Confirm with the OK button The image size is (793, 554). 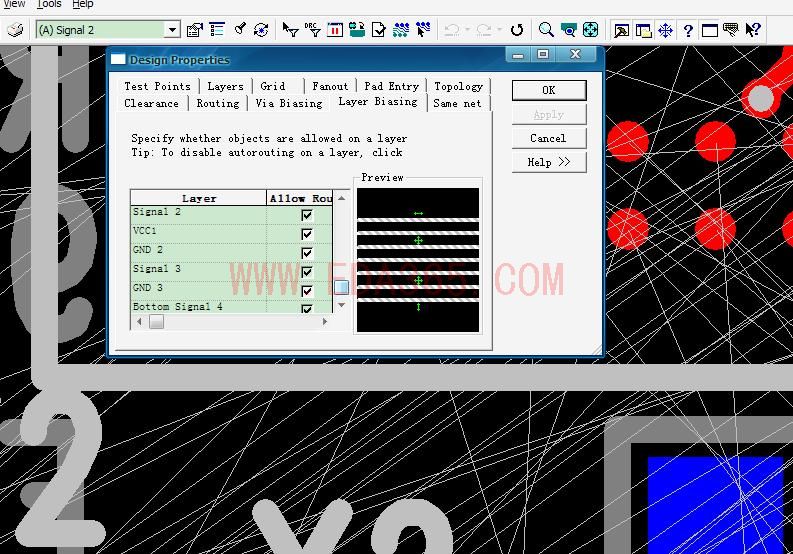(x=549, y=90)
